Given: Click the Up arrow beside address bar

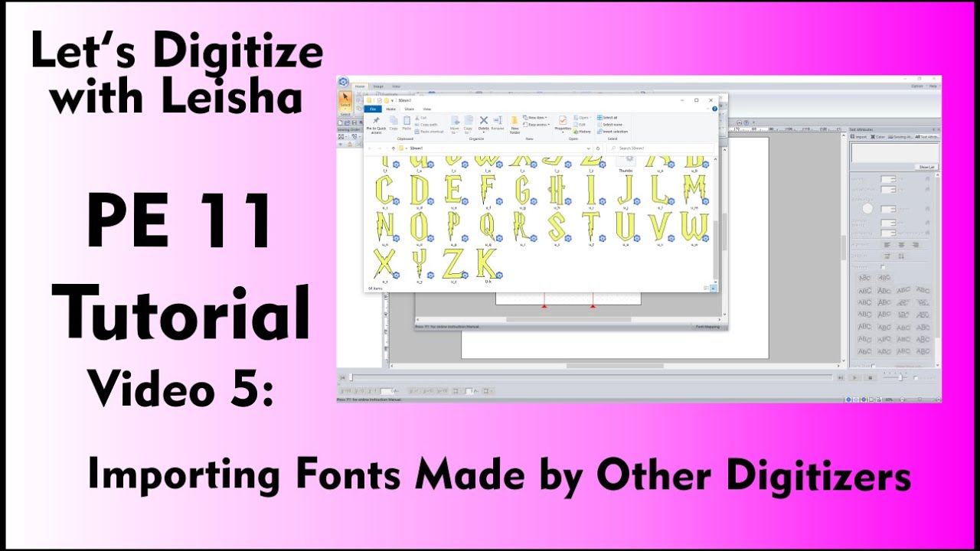Looking at the screenshot, I should click(394, 148).
